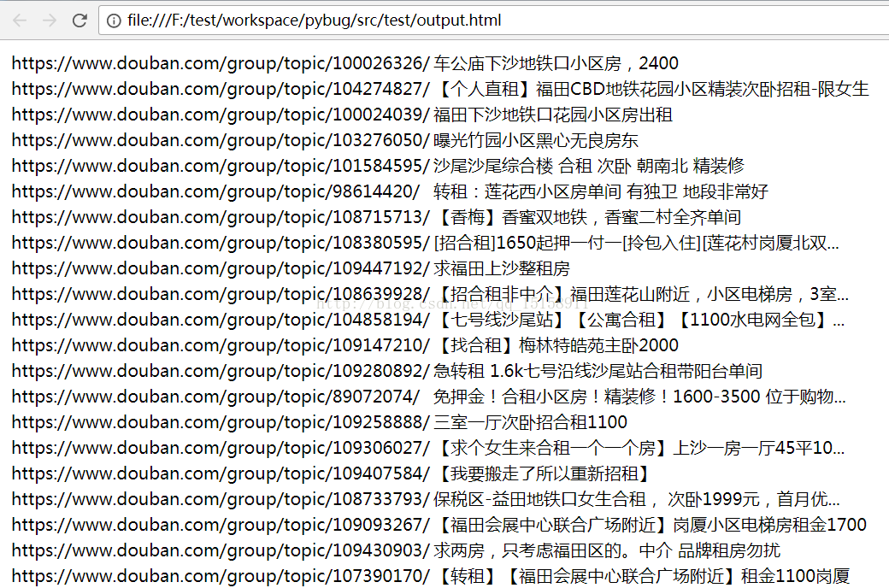Screen dimensions: 889x588
Task: Open link for topic 109280892
Action: click(221, 371)
